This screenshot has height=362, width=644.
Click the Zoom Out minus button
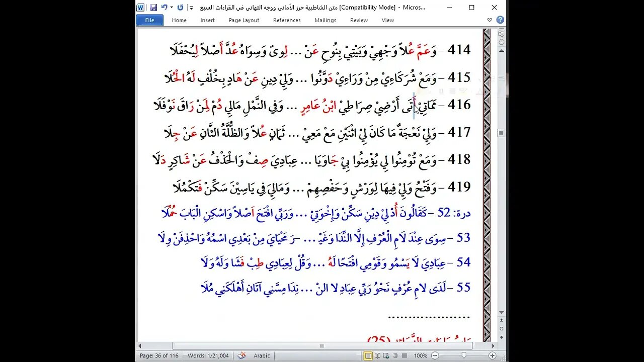click(x=435, y=355)
